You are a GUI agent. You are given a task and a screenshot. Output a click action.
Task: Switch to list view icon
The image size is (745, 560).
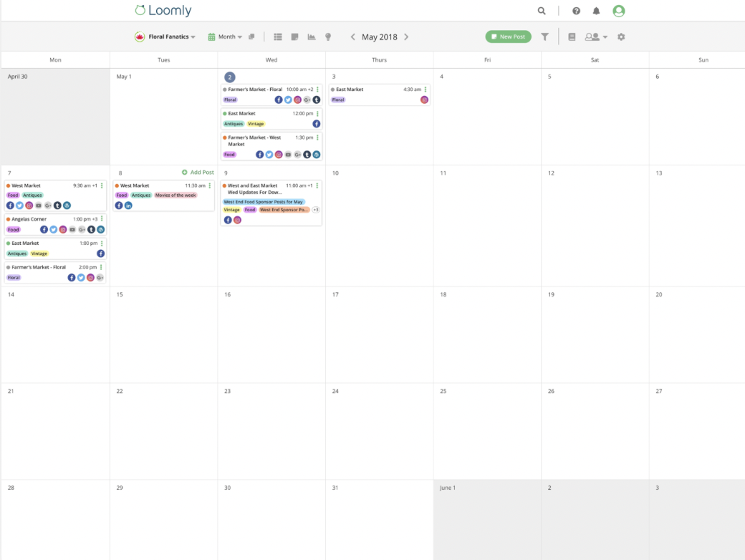[278, 37]
